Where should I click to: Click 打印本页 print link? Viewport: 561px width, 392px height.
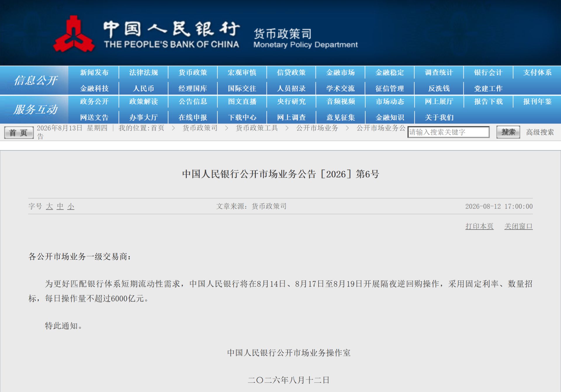(479, 226)
